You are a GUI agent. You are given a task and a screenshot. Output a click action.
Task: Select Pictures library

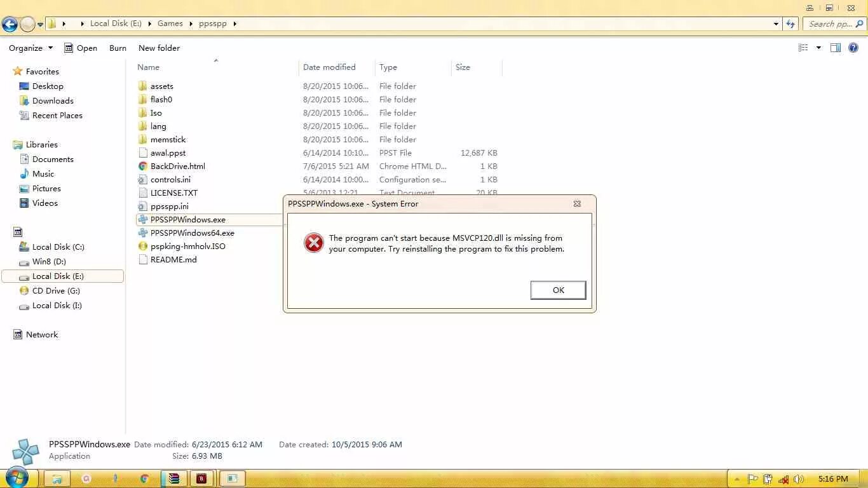(46, 188)
